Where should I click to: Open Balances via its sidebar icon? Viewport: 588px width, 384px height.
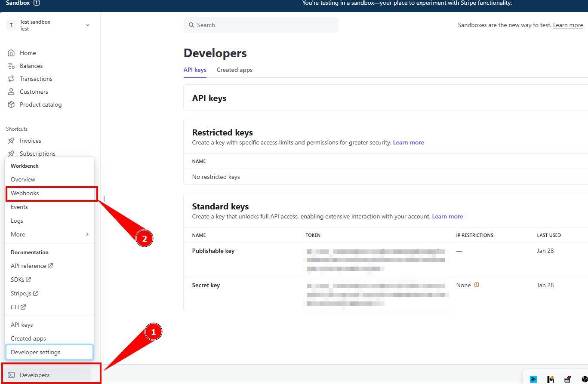pyautogui.click(x=11, y=66)
